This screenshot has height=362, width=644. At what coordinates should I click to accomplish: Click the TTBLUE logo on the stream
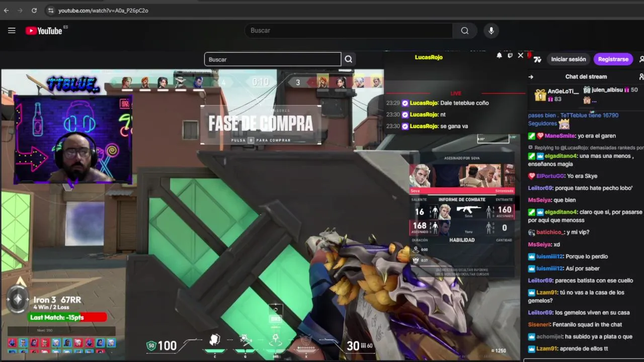click(x=73, y=85)
